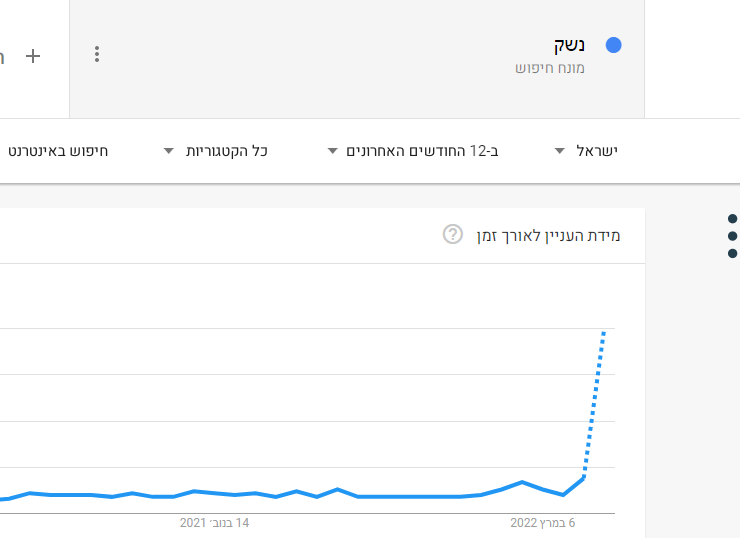Expand the חיפוש באינטרנט search type dropdown
Viewport: 740px width, 538px height.
tap(58, 151)
